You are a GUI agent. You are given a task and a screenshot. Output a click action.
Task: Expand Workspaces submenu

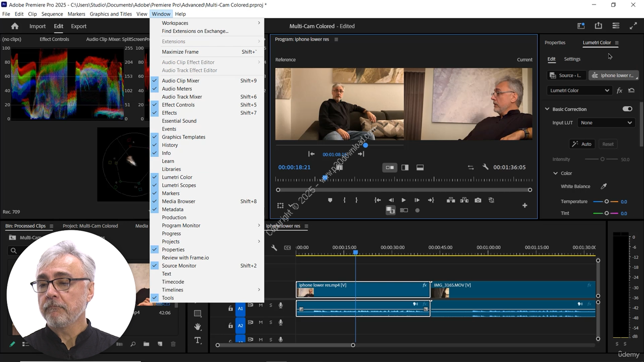pos(207,23)
